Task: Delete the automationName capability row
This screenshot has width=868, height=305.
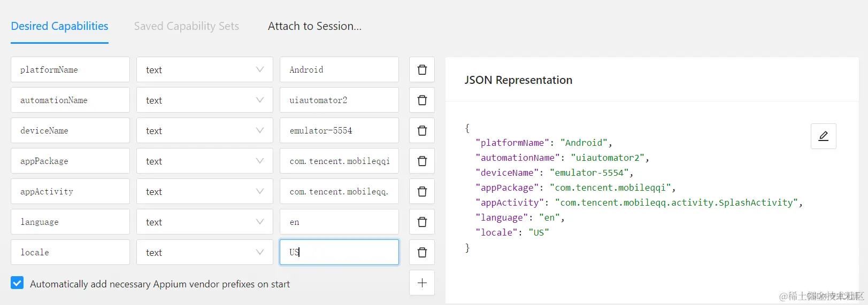Action: coord(422,100)
